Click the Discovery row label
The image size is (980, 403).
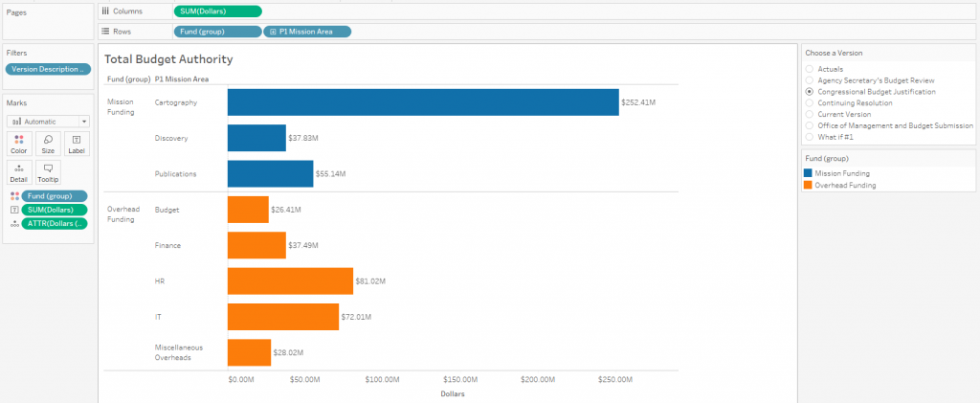[x=171, y=138]
